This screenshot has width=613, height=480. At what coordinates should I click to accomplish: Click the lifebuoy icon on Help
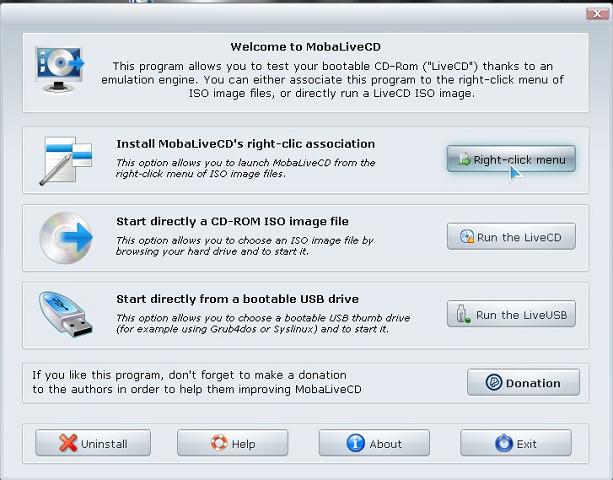219,443
